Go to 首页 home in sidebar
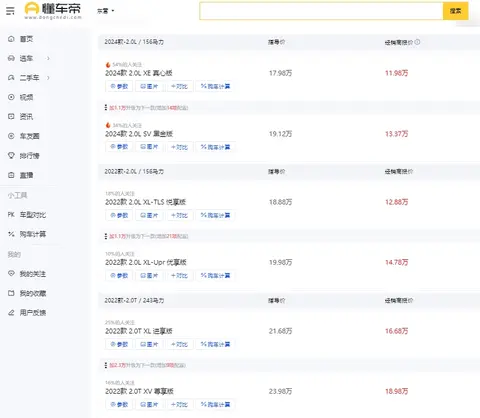The width and height of the screenshot is (480, 418). click(21, 39)
